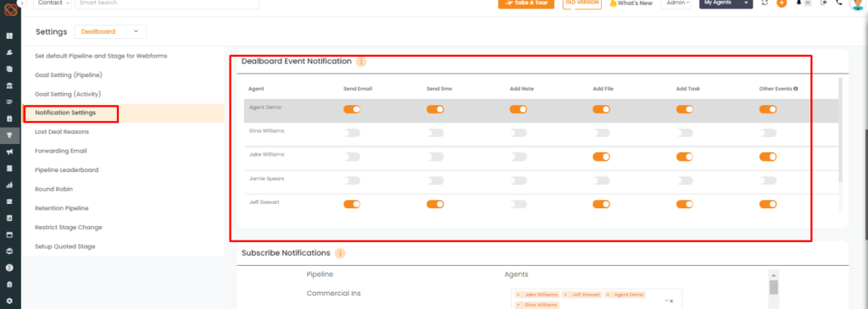The width and height of the screenshot is (868, 309).
Task: Open the funnel Dealboard sidebar icon
Action: (x=9, y=135)
